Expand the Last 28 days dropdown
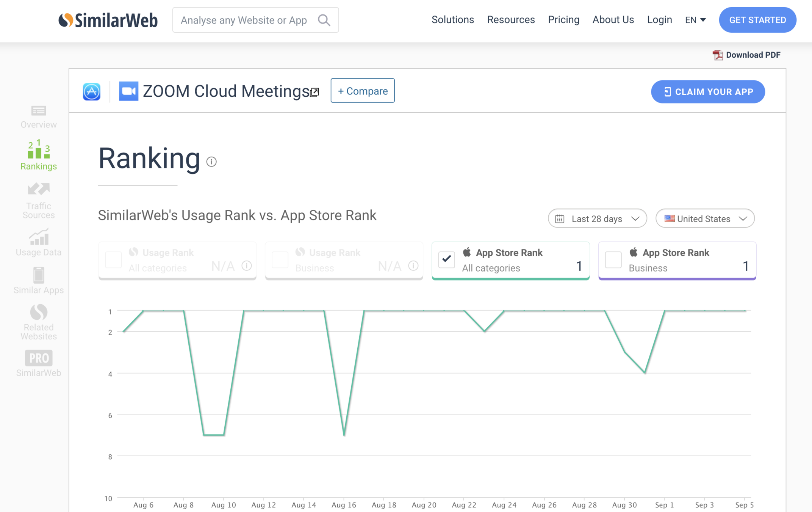The height and width of the screenshot is (512, 812). pyautogui.click(x=597, y=218)
